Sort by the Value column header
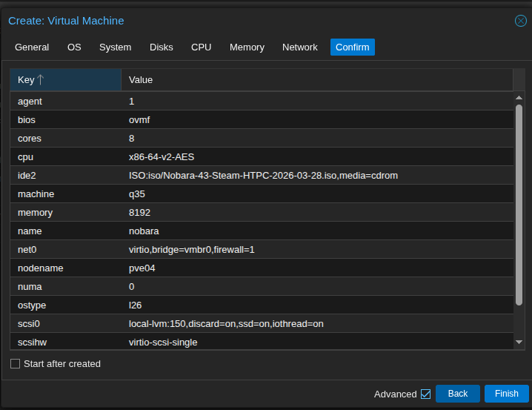 316,79
